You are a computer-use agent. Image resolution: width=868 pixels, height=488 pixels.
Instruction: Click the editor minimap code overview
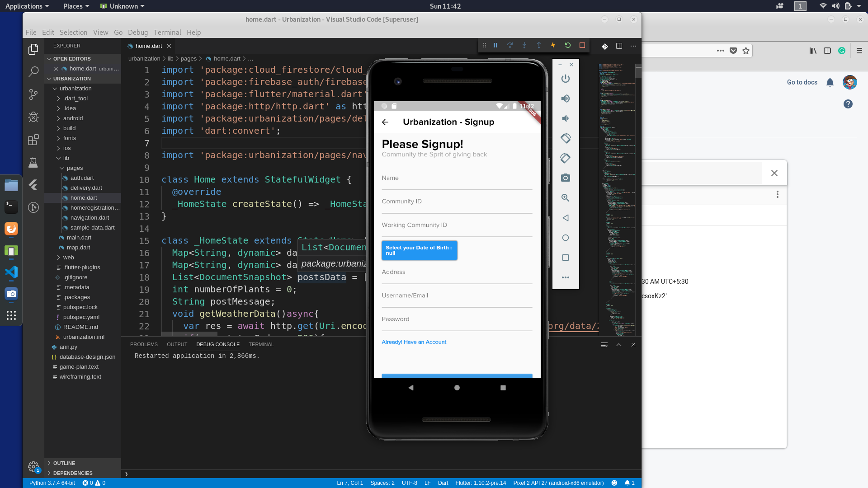click(x=616, y=181)
